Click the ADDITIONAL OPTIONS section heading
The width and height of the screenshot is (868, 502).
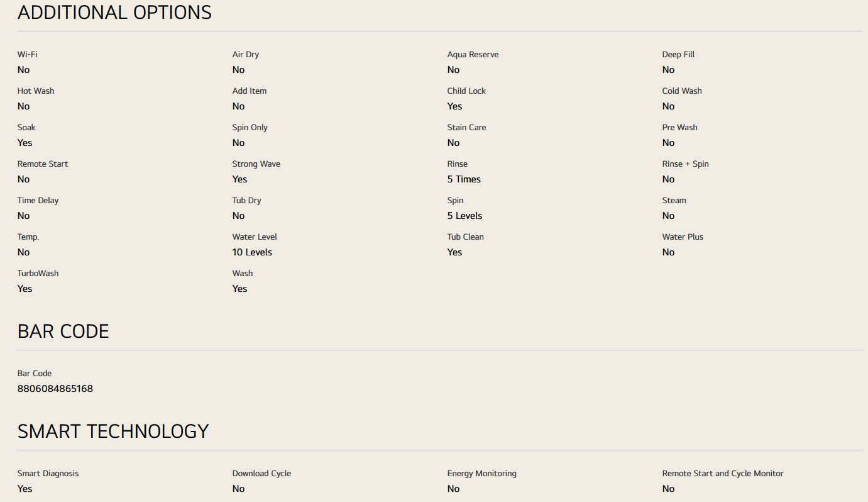114,13
